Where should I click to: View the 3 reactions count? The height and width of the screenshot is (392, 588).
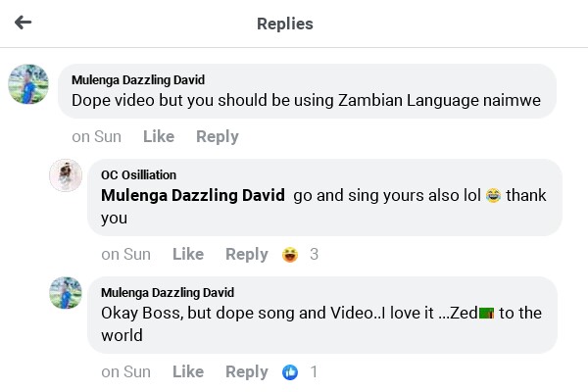(x=315, y=255)
